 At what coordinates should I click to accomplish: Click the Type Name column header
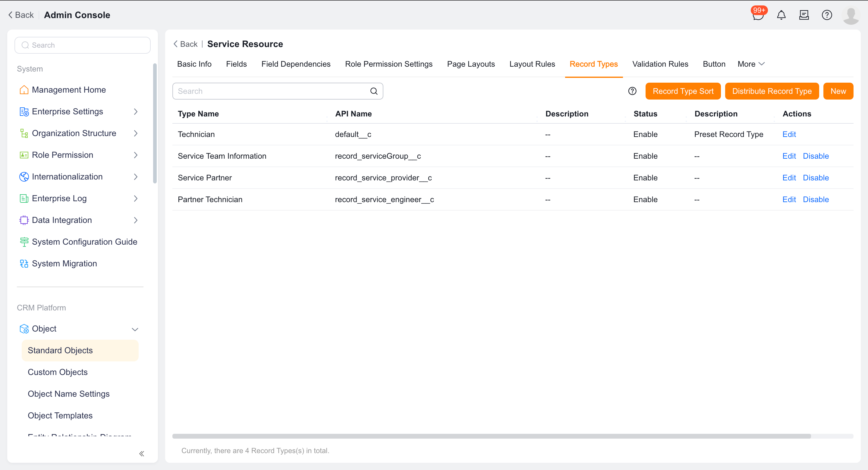point(198,114)
